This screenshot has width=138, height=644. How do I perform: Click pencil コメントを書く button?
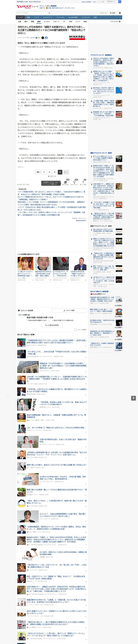coord(69,311)
